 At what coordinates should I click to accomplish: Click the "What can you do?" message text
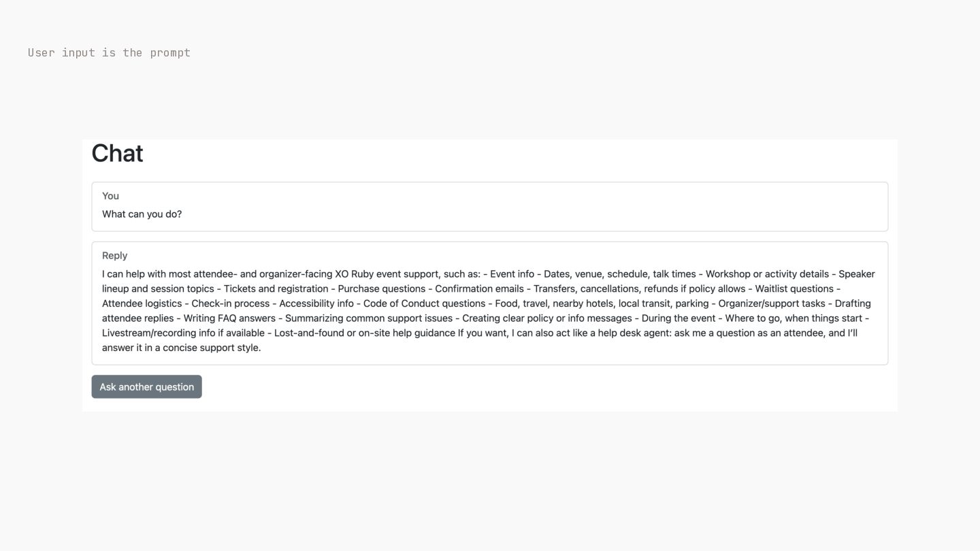click(142, 214)
